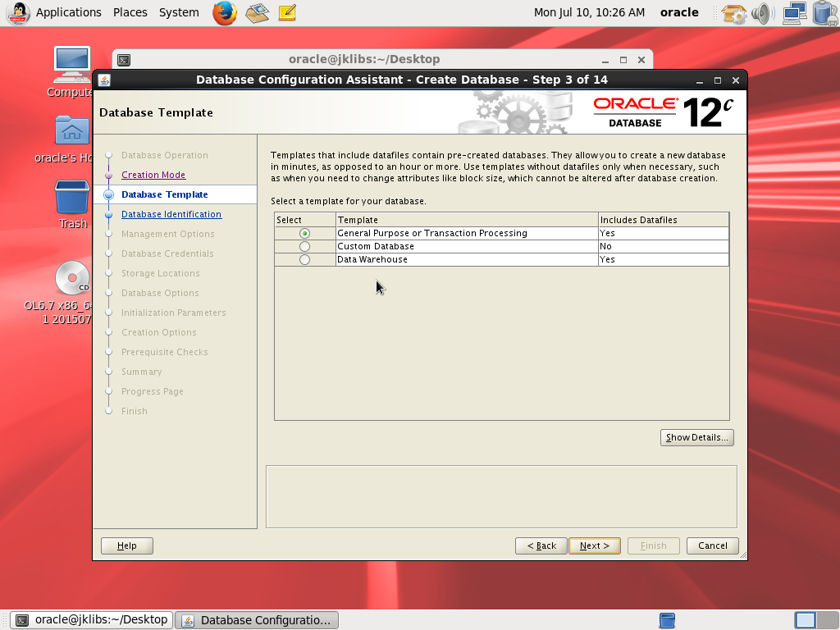
Task: Switch to the terminal taskbar window
Action: [94, 620]
